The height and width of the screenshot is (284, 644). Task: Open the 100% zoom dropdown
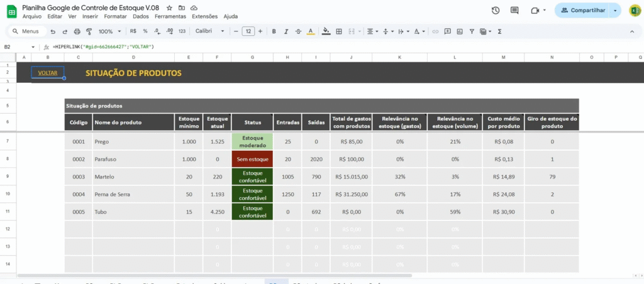109,31
